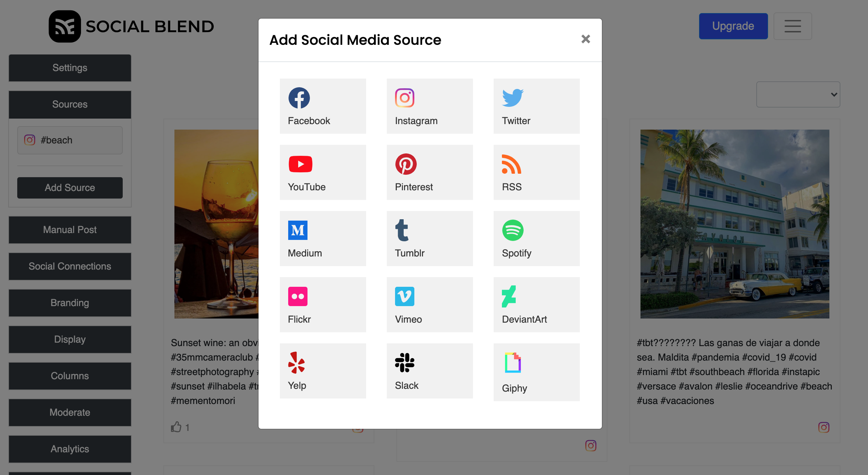This screenshot has width=868, height=475.
Task: Pick the Twitter bird icon
Action: point(513,98)
